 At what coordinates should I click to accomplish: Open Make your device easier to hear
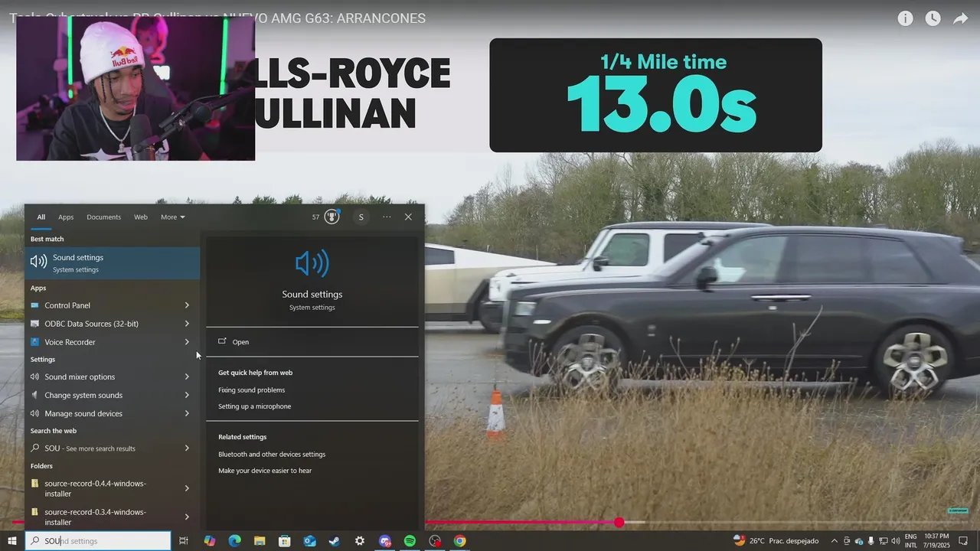pyautogui.click(x=265, y=471)
